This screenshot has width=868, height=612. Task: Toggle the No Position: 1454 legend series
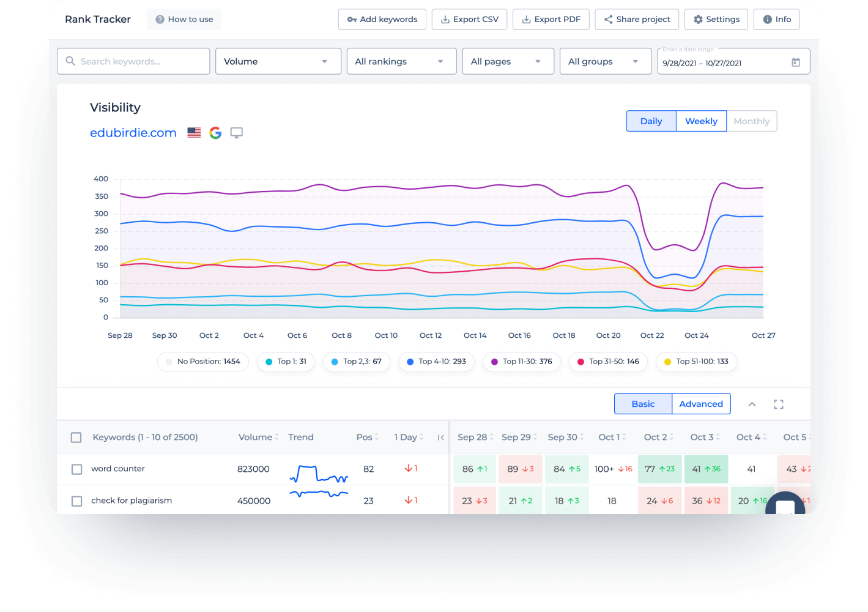click(203, 362)
